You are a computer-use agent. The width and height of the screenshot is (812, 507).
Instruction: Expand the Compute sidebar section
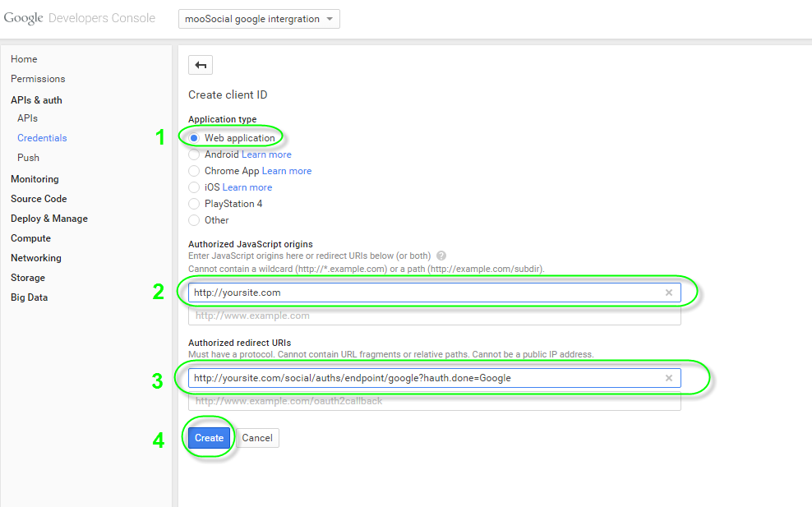click(x=30, y=238)
